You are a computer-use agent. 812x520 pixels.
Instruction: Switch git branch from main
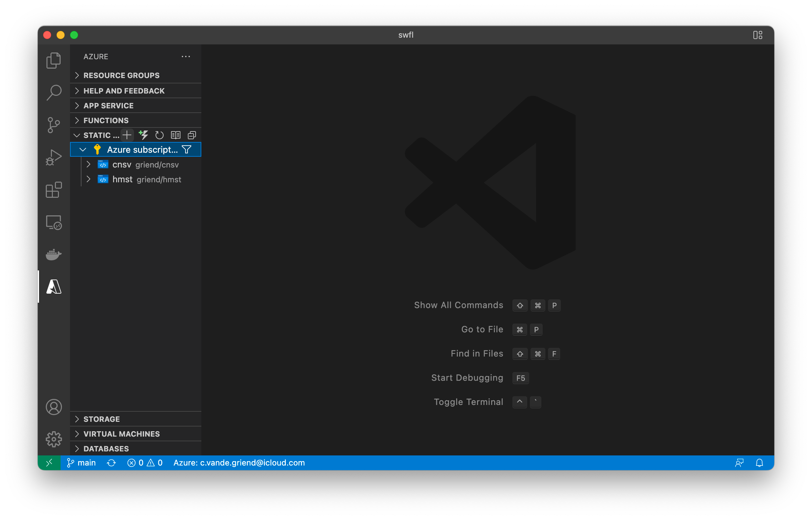tap(81, 462)
